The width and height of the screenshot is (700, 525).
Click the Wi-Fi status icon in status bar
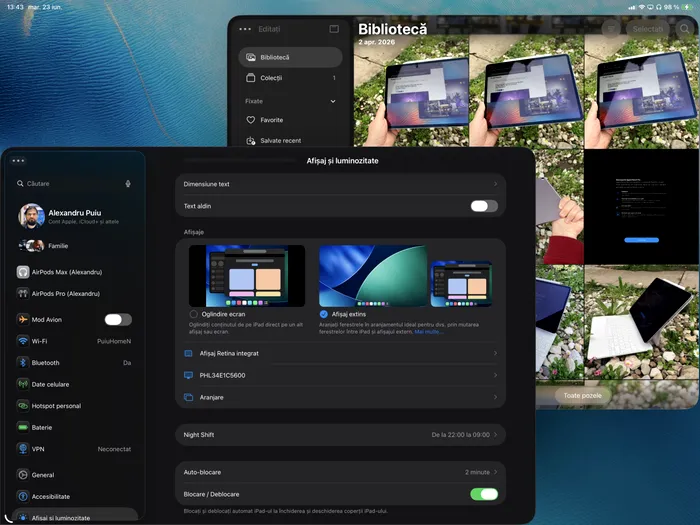642,7
